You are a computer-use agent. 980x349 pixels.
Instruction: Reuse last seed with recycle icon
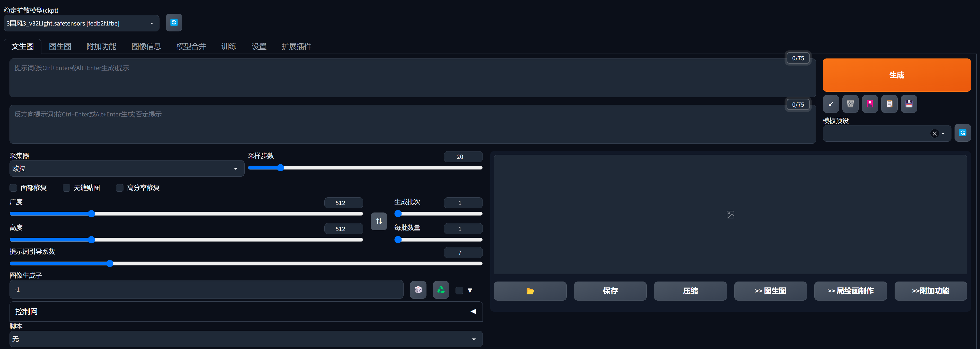[x=441, y=290]
